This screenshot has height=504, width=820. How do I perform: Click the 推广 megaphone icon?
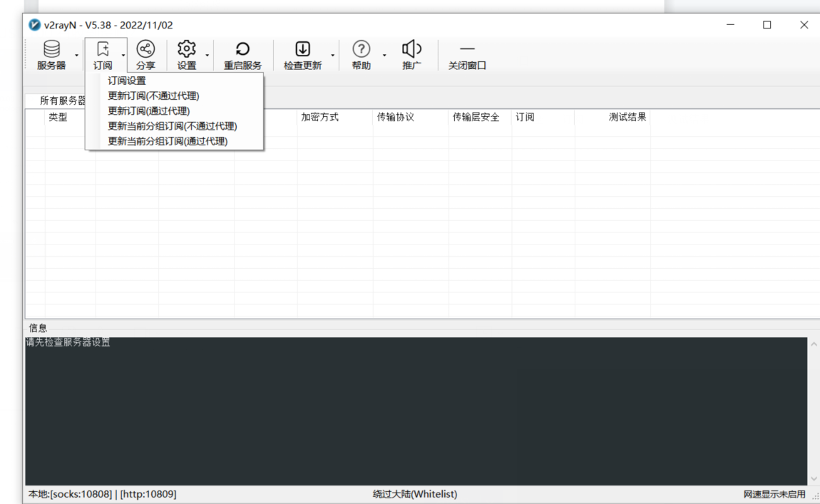(411, 49)
